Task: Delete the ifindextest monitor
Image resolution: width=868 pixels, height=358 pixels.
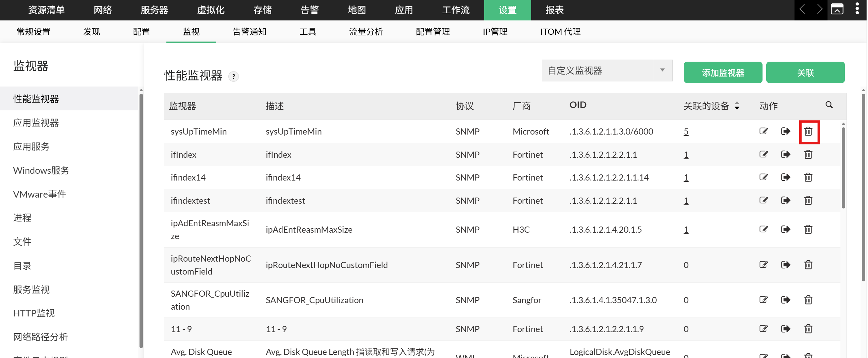Action: pos(808,200)
